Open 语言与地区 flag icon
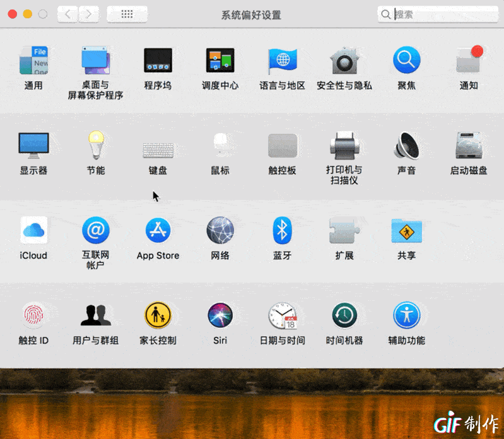The width and height of the screenshot is (504, 439). (282, 61)
